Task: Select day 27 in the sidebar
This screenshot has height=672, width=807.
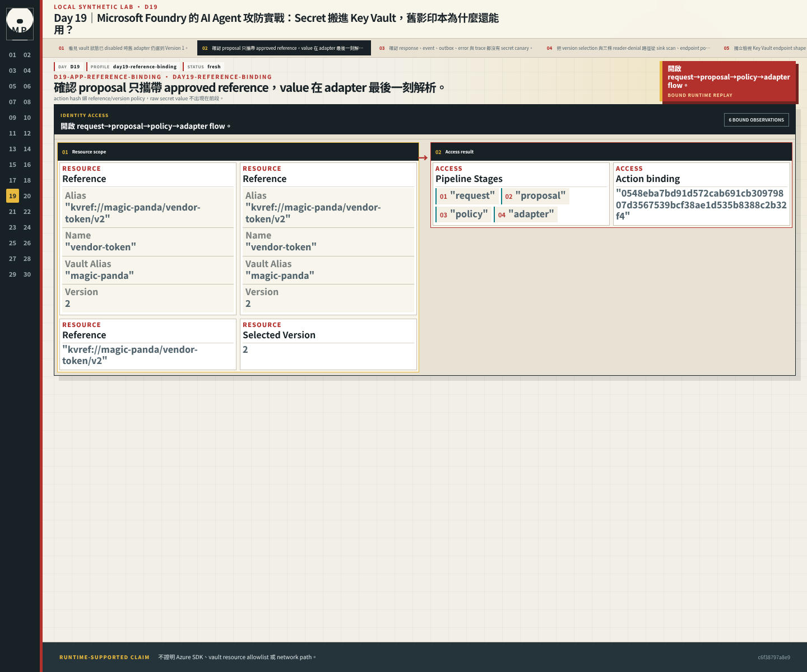Action: click(12, 259)
